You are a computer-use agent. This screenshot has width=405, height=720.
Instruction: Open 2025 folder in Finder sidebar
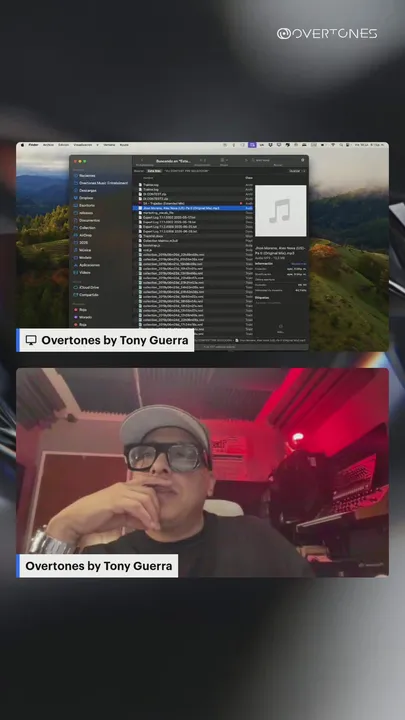pos(81,242)
